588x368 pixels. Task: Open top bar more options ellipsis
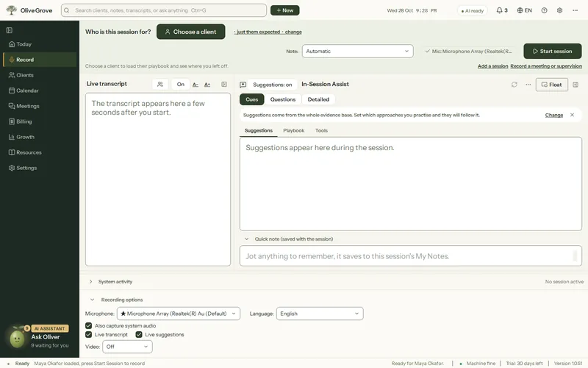(x=575, y=10)
